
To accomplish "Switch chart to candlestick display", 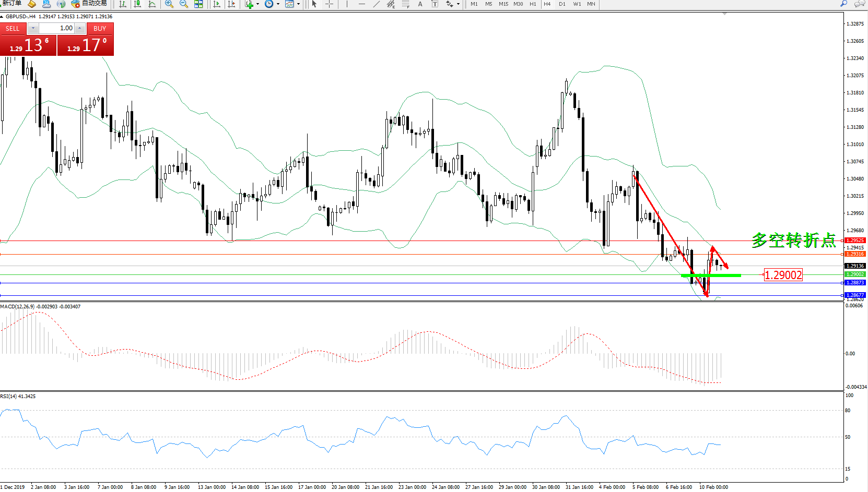I will 137,4.
